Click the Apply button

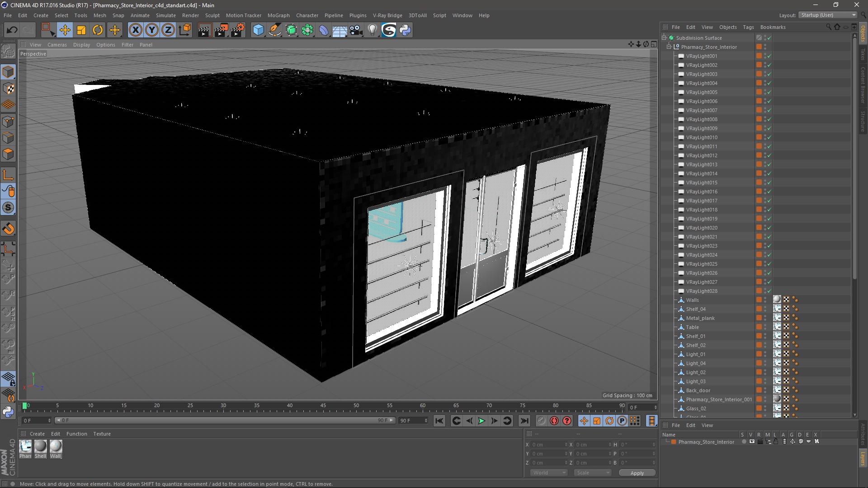(637, 473)
